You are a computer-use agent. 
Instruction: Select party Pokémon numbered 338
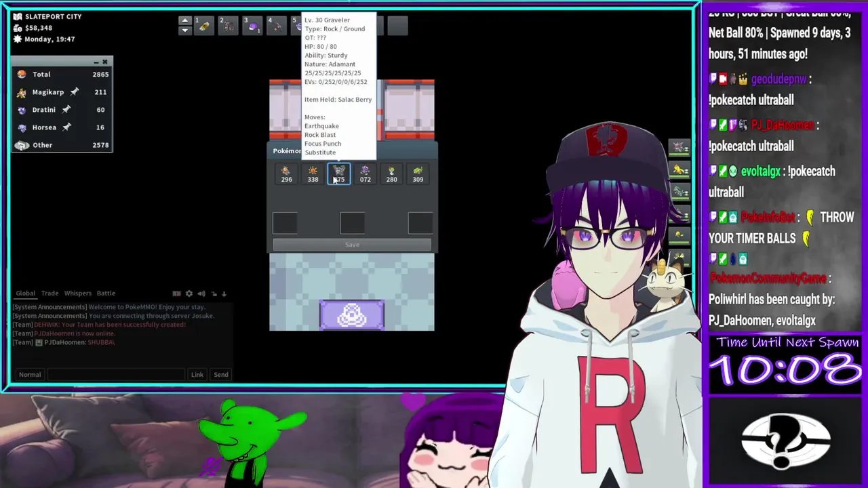click(x=313, y=174)
